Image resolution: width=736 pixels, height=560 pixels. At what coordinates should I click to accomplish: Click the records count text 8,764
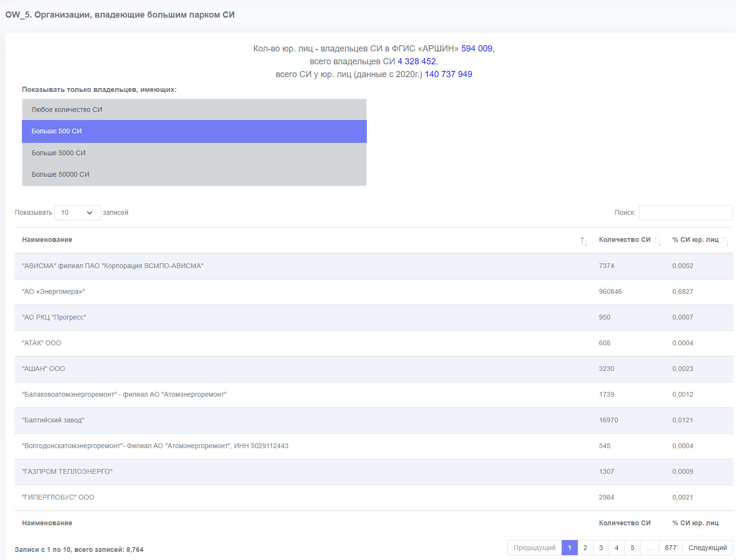point(135,550)
